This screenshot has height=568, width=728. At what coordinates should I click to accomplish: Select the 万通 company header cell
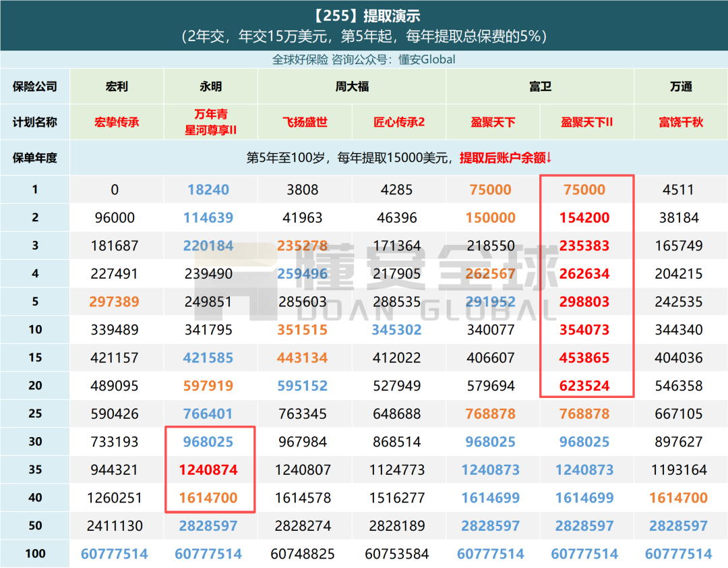coord(680,86)
